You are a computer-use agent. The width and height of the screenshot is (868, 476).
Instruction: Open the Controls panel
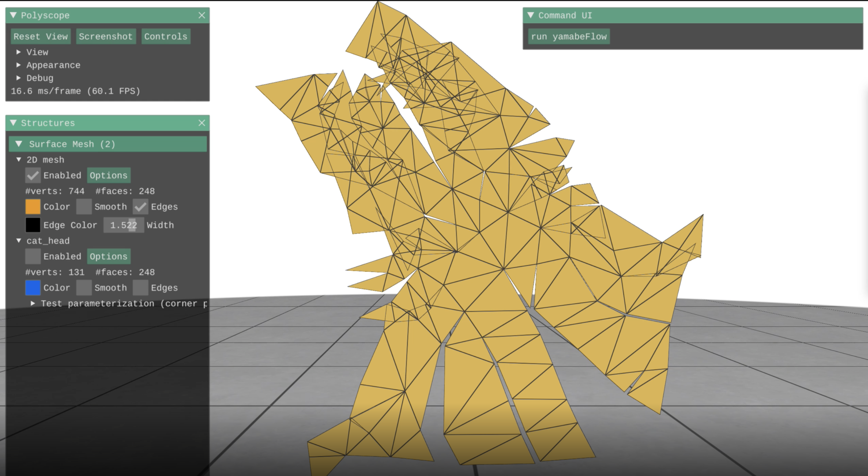166,36
